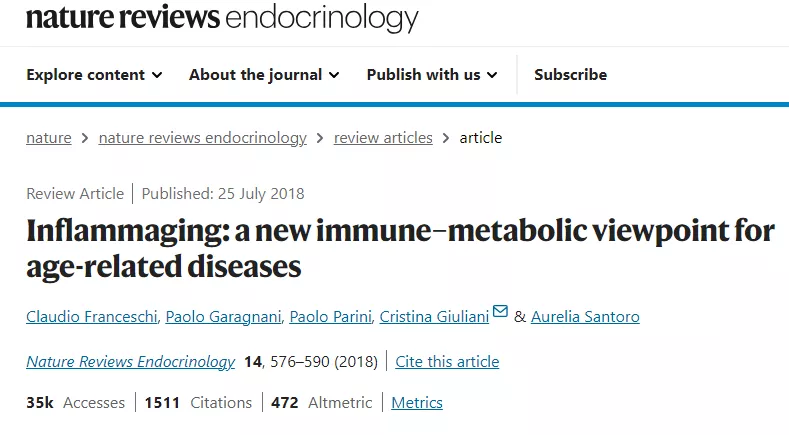Image resolution: width=789 pixels, height=435 pixels.
Task: Select author Paolo Parini link
Action: pyautogui.click(x=331, y=316)
